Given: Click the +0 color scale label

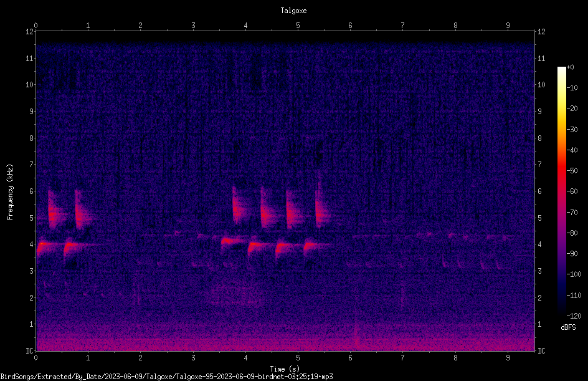Looking at the screenshot, I should [570, 67].
